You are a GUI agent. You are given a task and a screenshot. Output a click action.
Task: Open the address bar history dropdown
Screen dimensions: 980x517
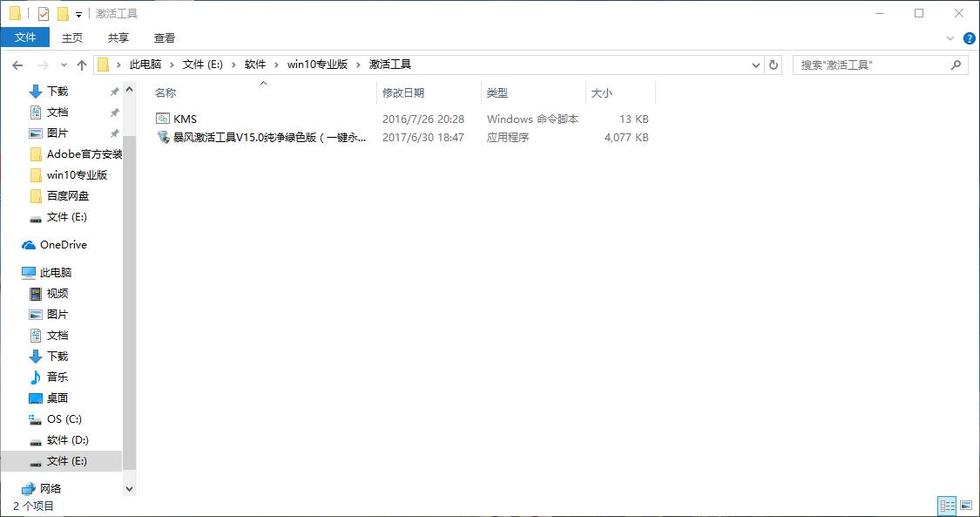(755, 64)
